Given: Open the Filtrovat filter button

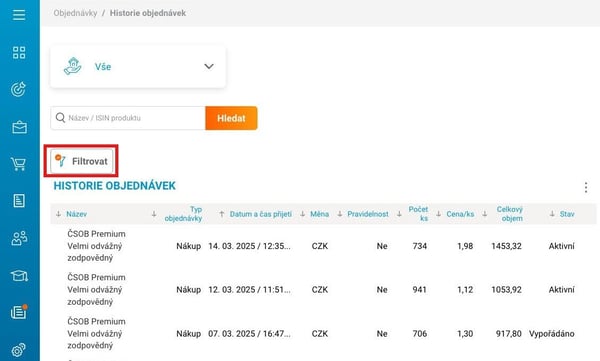Looking at the screenshot, I should click(x=82, y=161).
